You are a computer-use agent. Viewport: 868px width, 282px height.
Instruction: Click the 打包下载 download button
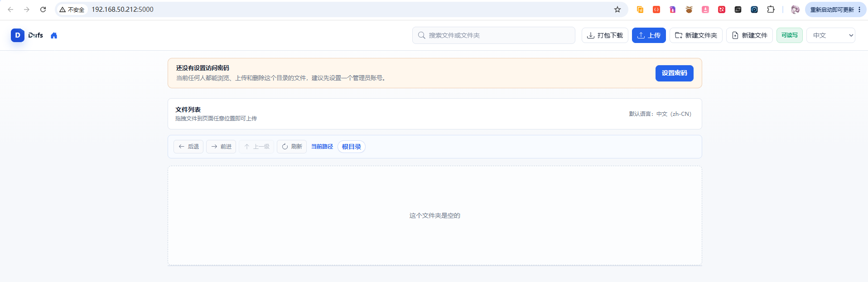click(605, 35)
